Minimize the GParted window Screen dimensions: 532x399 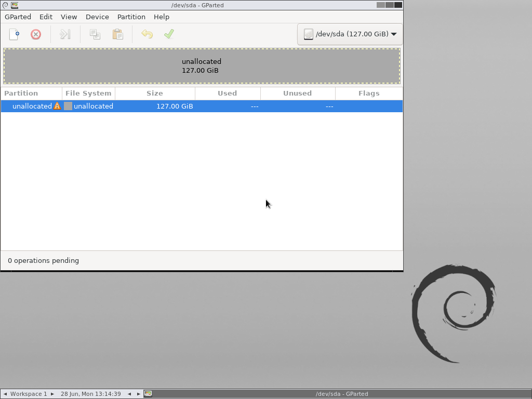tap(381, 5)
